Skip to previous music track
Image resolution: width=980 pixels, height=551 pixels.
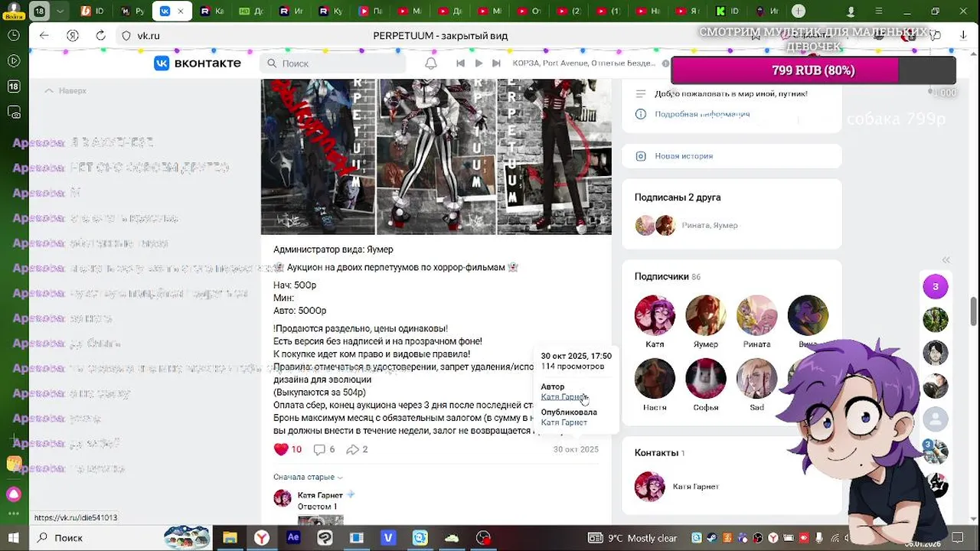[x=460, y=64]
